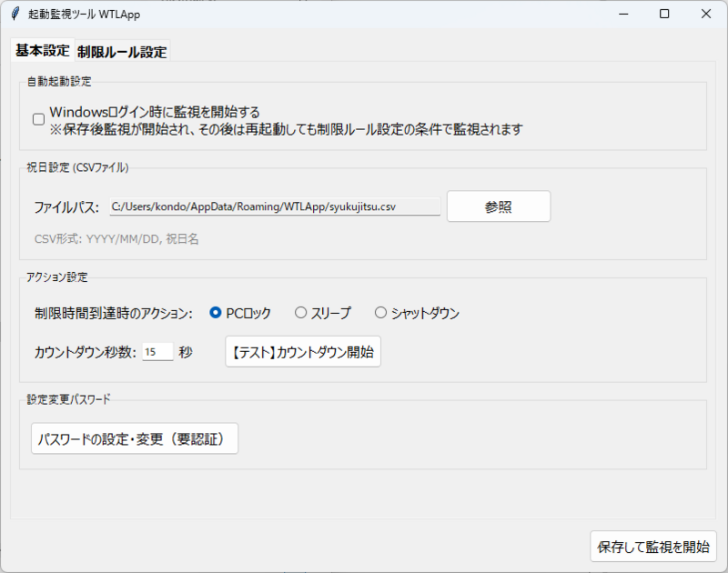
Task: Enable Windowsログイン時に監視を開始する checkbox
Action: coord(38,119)
